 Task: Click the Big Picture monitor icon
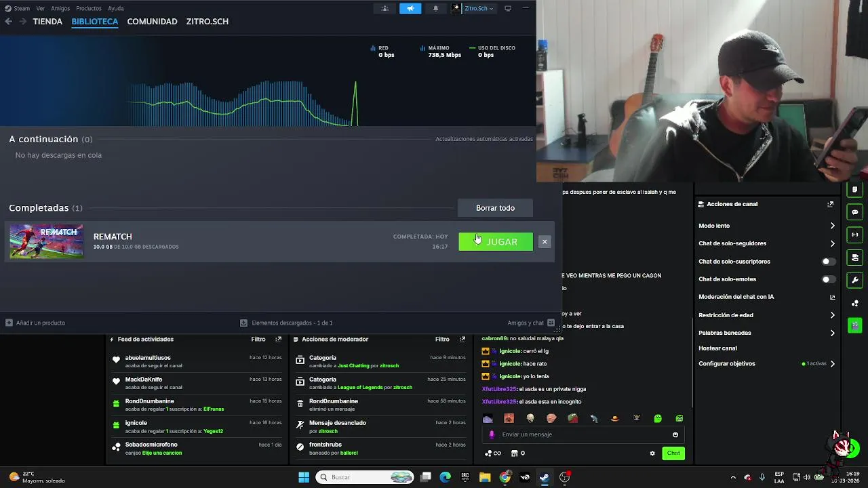tap(508, 8)
